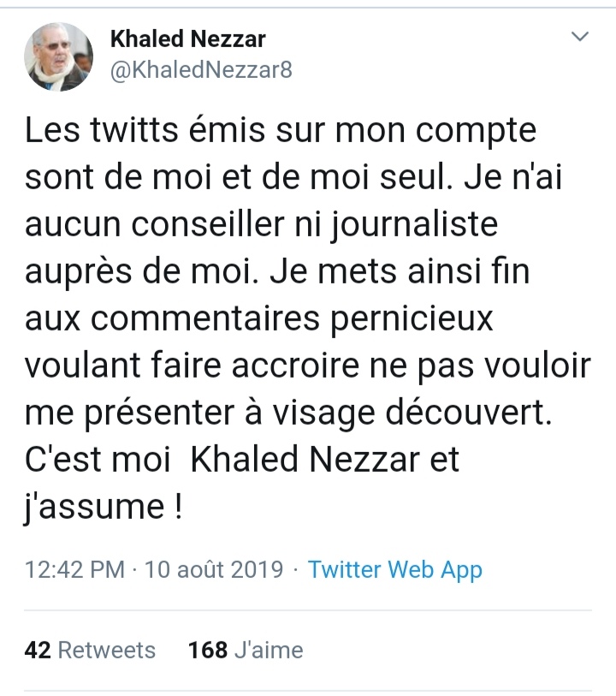Click "Khaled Nezzar" inside the tweet body
The height and width of the screenshot is (696, 616).
pos(305,460)
